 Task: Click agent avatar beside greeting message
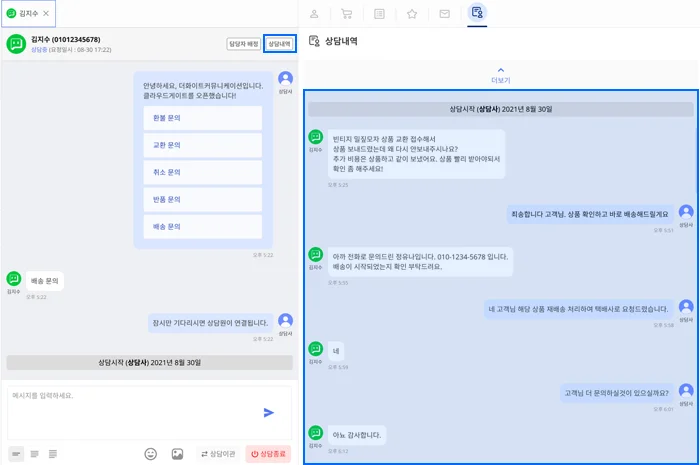[x=285, y=79]
